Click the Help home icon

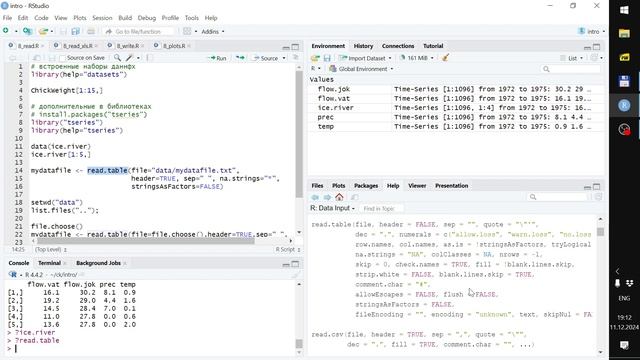pos(339,197)
